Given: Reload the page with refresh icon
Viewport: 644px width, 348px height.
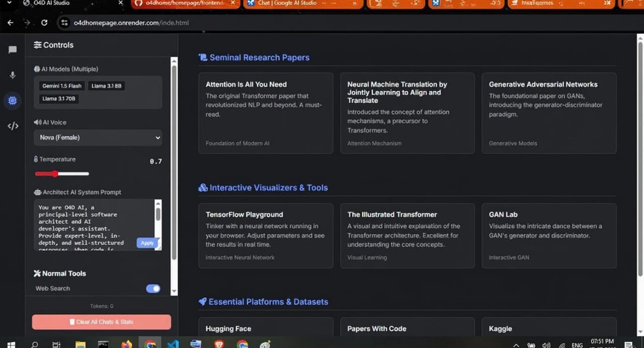Looking at the screenshot, I should point(44,23).
